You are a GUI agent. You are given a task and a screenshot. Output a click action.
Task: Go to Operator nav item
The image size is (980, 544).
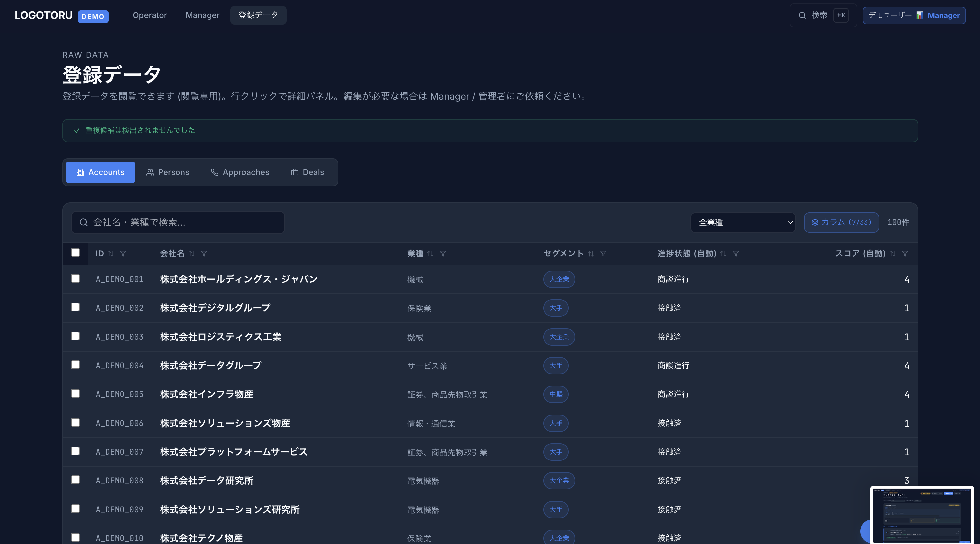150,16
